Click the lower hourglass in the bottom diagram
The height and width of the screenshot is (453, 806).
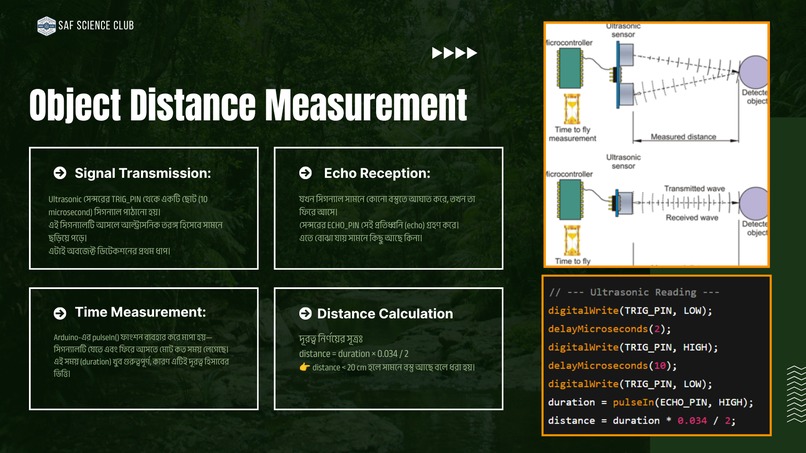click(572, 240)
